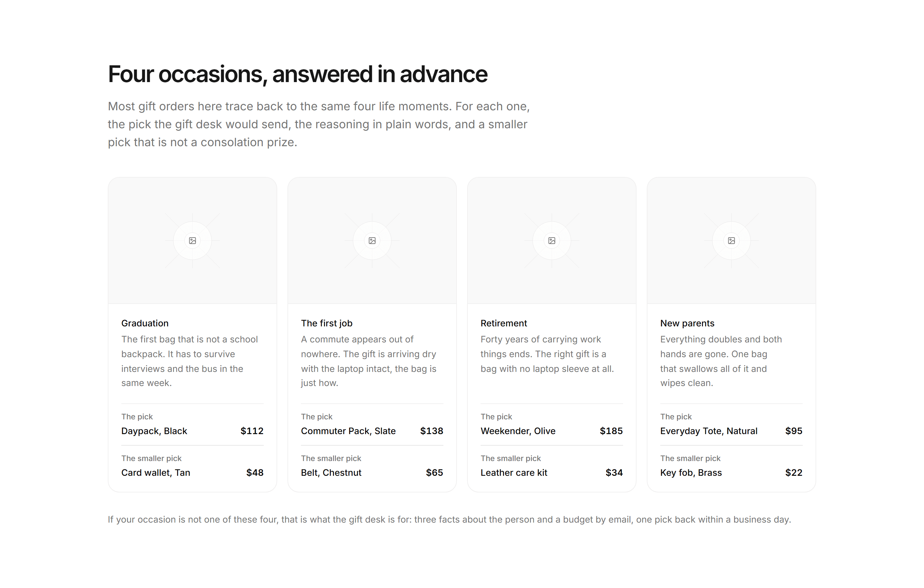The height and width of the screenshot is (588, 924).
Task: Open the Leather care kit item
Action: pos(514,473)
